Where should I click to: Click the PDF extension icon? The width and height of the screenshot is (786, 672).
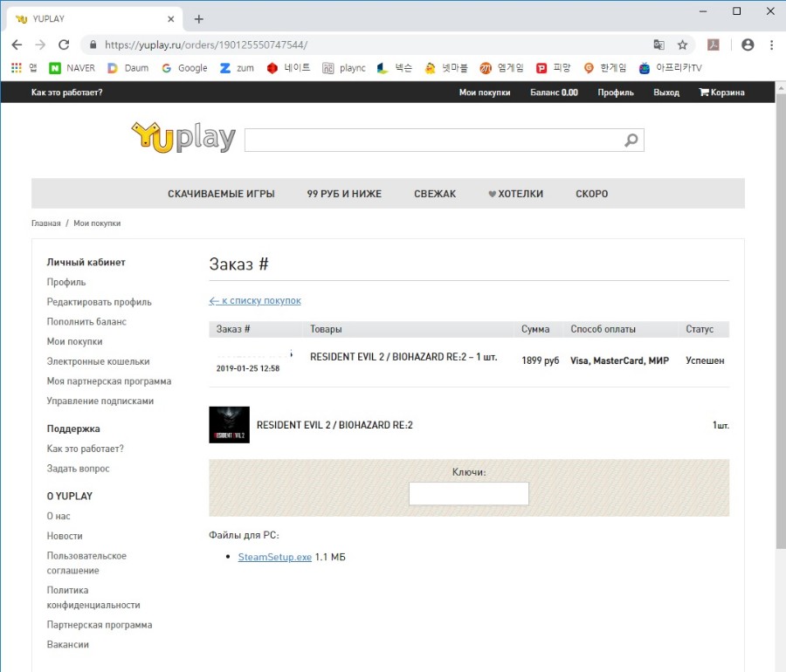point(714,45)
